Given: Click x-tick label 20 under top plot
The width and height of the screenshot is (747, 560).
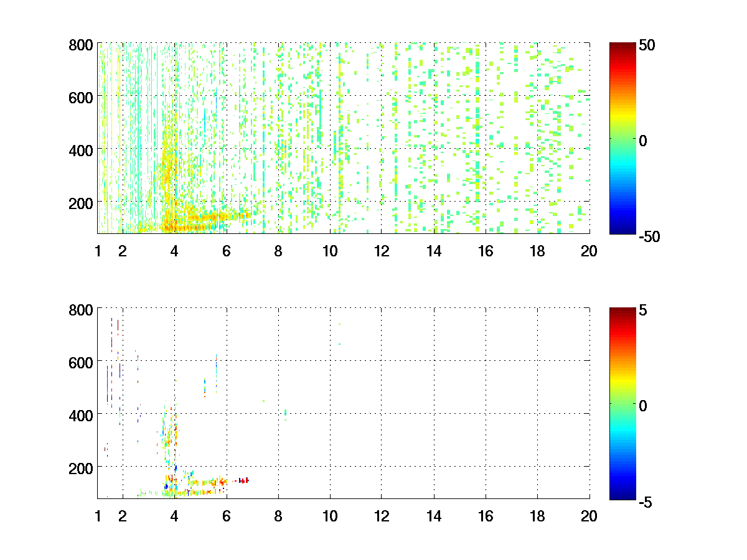Looking at the screenshot, I should pos(589,251).
